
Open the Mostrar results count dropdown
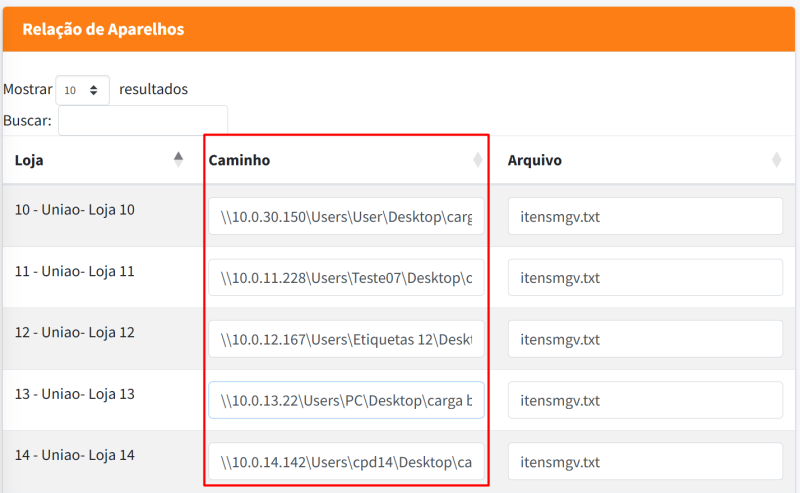(x=82, y=90)
